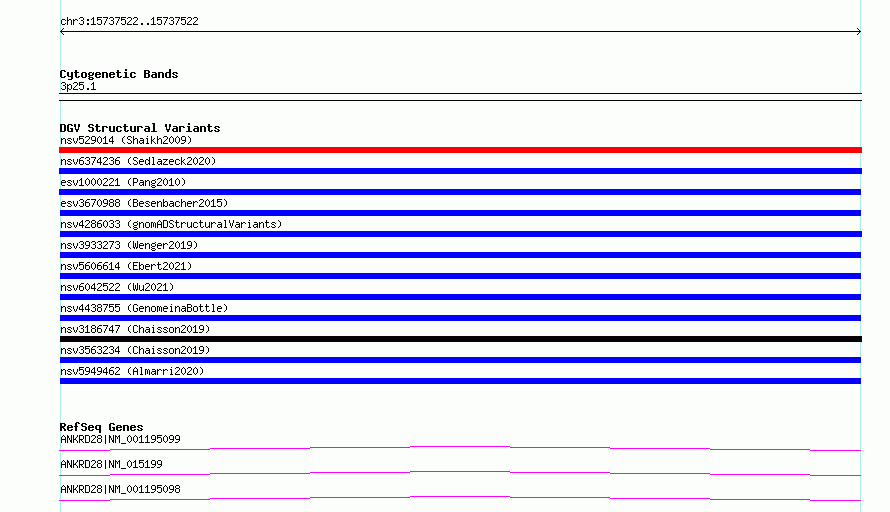This screenshot has width=890, height=512.
Task: Open the nsv6374236 (Sedlazeck2020) variant label
Action: tap(138, 161)
